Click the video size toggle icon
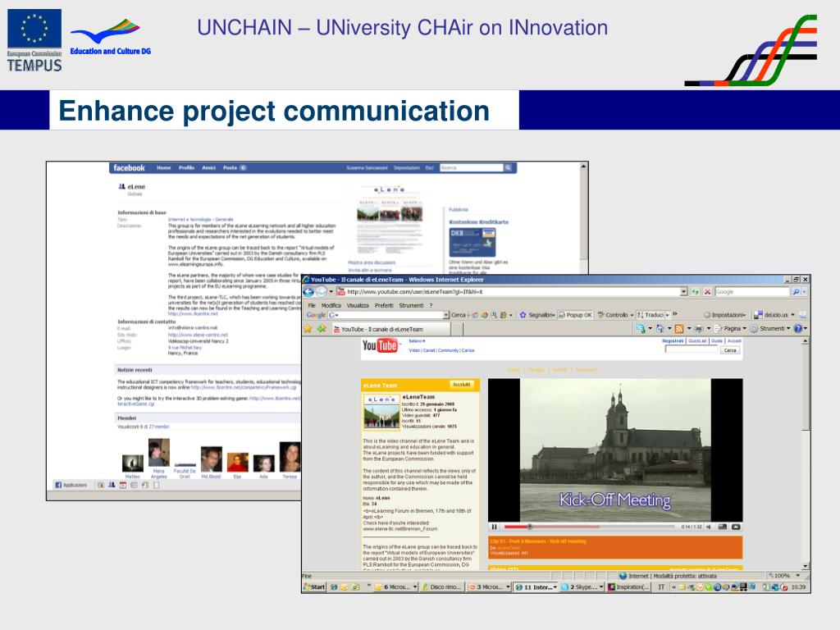 (x=723, y=527)
